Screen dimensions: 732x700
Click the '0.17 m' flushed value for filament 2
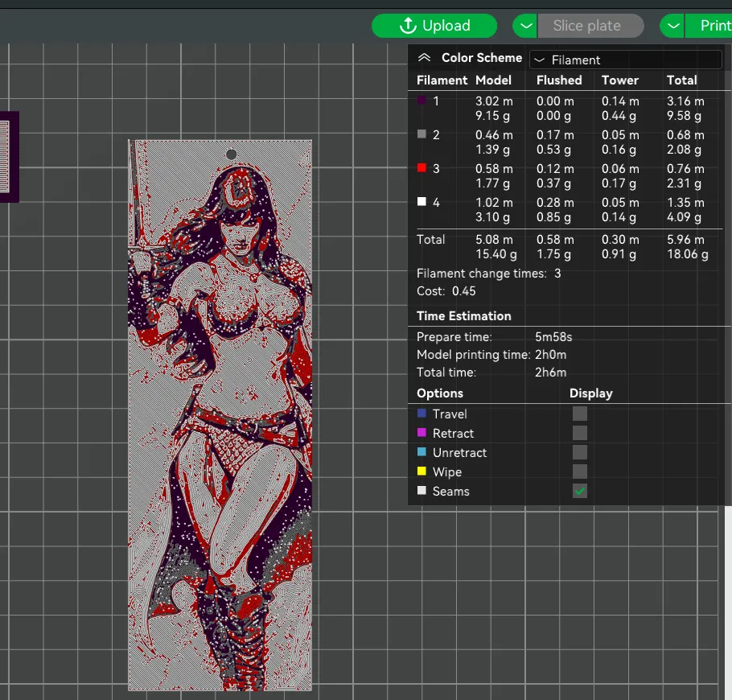(x=555, y=134)
